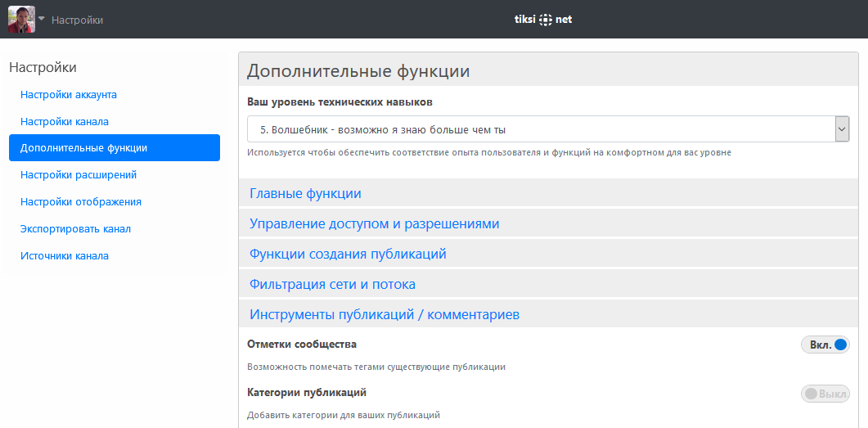Open the dropdown caret beside the avatar
The height and width of the screenshot is (428, 868).
click(42, 19)
